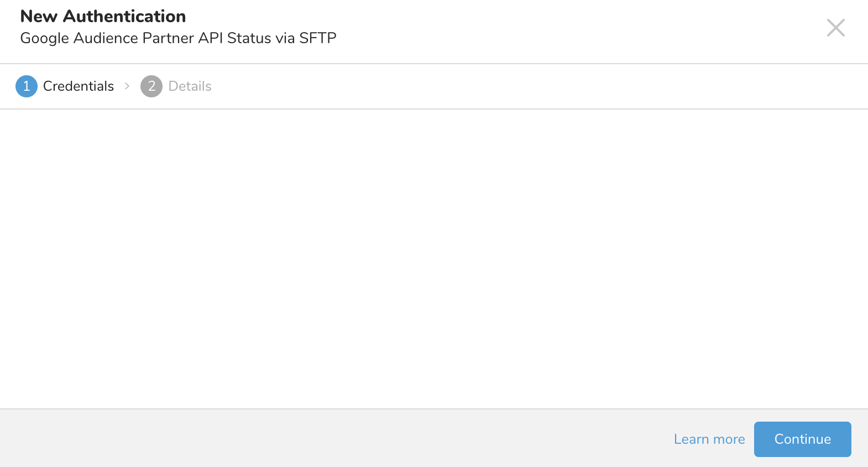Click the wizard breadcrumb arrow separator
The image size is (868, 467).
click(127, 86)
